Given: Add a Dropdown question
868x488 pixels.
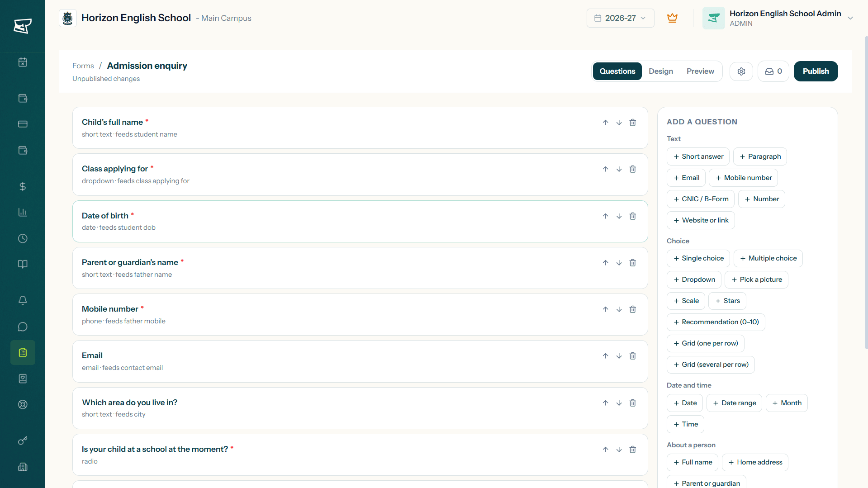Looking at the screenshot, I should click(694, 280).
